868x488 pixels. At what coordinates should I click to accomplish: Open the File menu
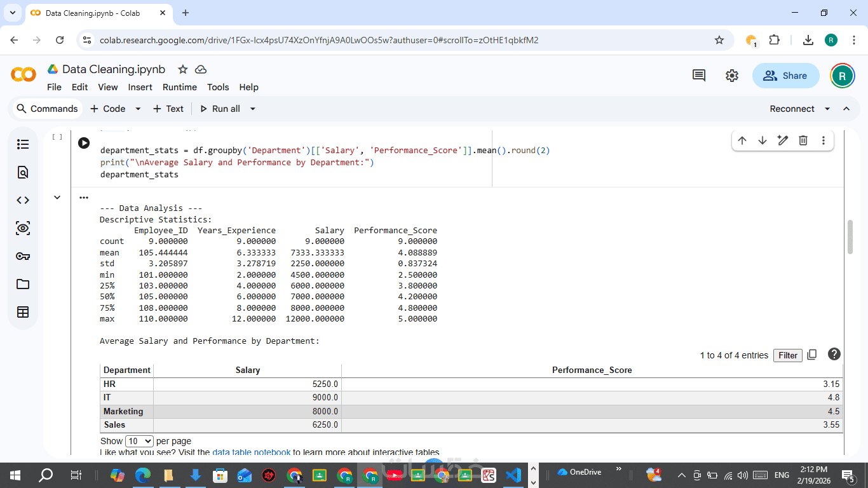[x=54, y=87]
